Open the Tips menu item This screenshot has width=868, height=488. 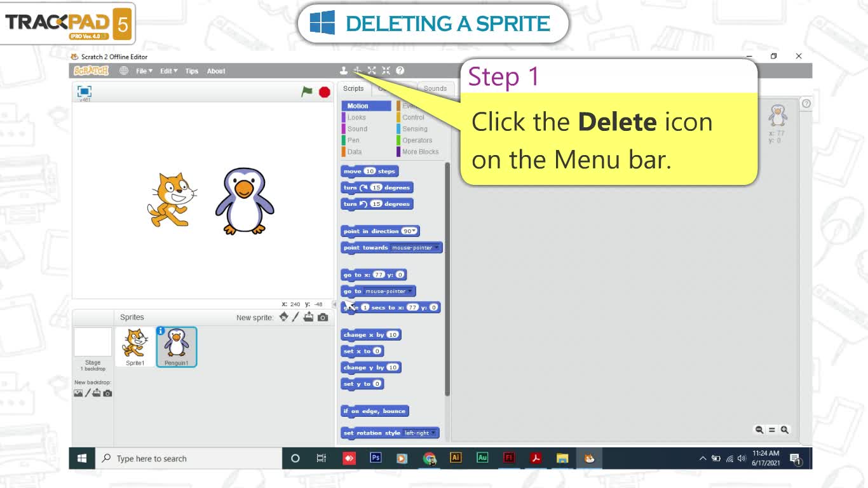pyautogui.click(x=192, y=71)
